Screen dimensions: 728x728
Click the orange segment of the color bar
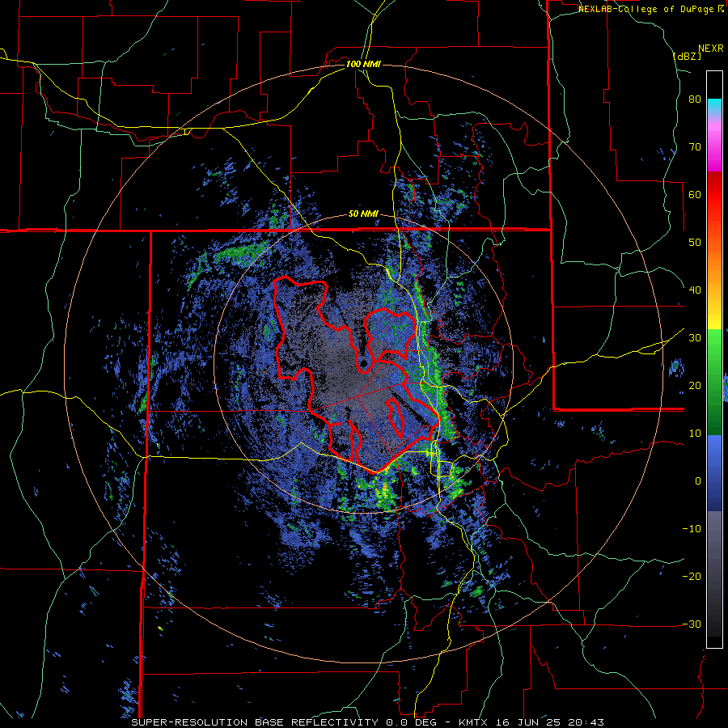click(x=714, y=265)
